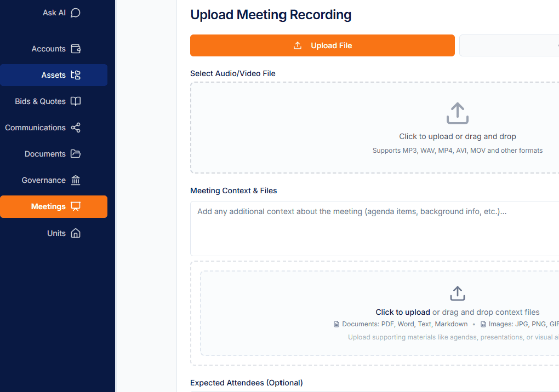Click the Meetings presentation icon

tap(76, 206)
